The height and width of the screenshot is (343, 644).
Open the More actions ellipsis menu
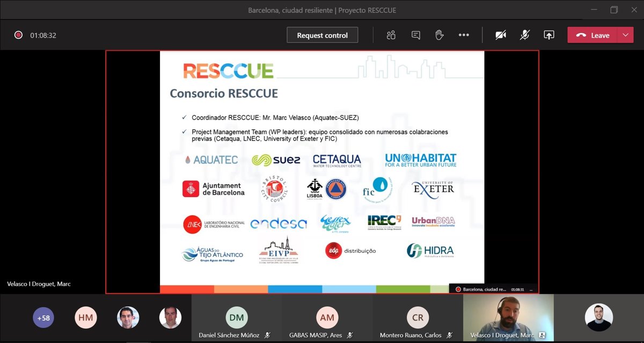[x=464, y=35]
